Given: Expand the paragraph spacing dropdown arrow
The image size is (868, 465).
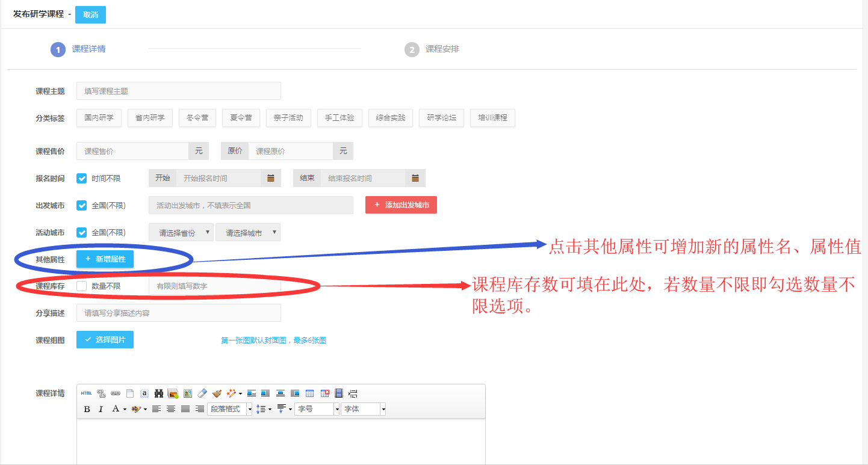Looking at the screenshot, I should (290, 409).
